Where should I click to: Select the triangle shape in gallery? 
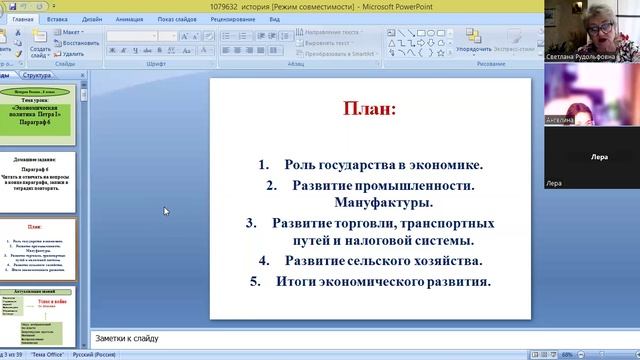coord(391,43)
